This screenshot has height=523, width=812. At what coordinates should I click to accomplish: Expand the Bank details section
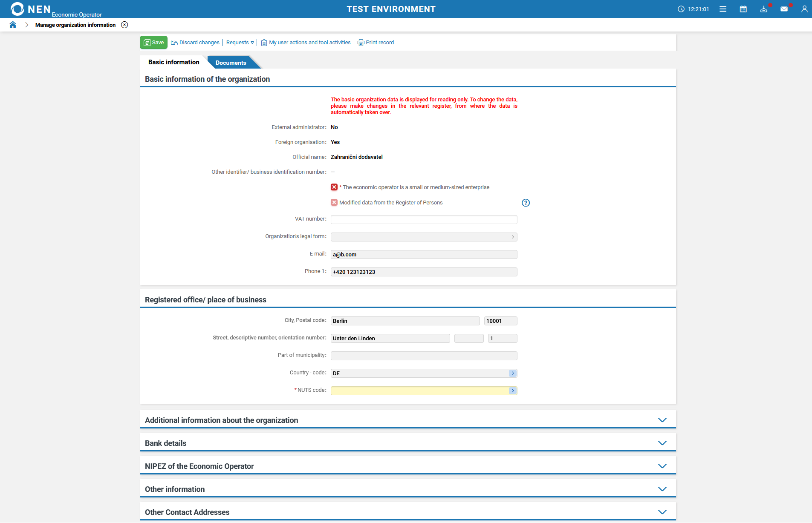pos(662,443)
